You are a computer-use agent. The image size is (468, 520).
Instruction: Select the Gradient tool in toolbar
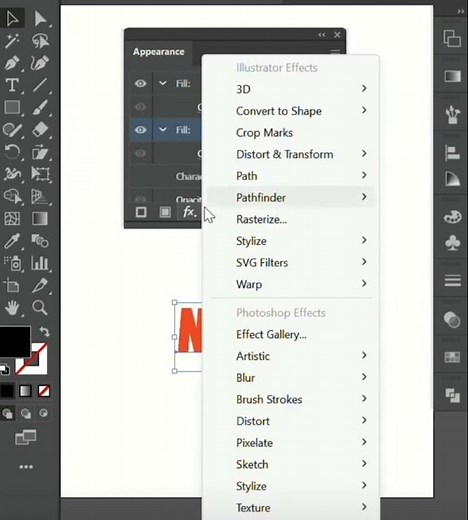click(40, 219)
